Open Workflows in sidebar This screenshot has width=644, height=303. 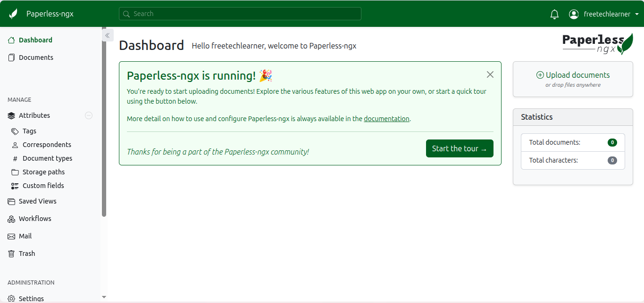pos(35,219)
